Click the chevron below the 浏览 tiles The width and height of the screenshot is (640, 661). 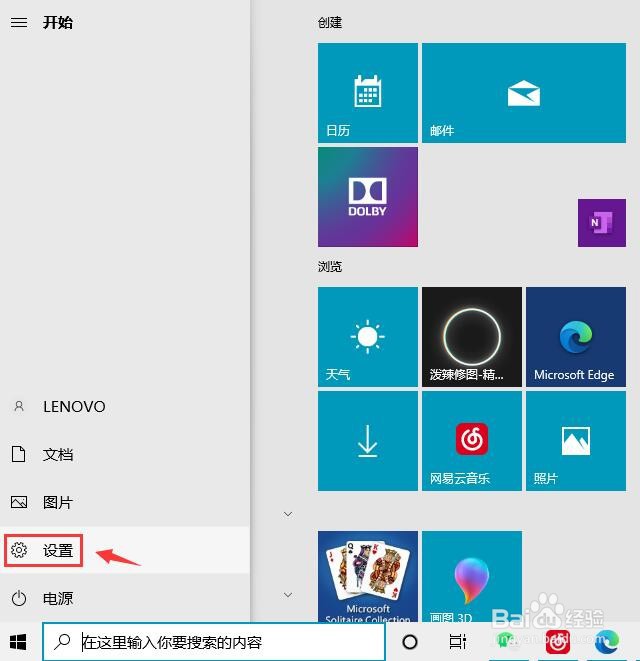coord(288,514)
